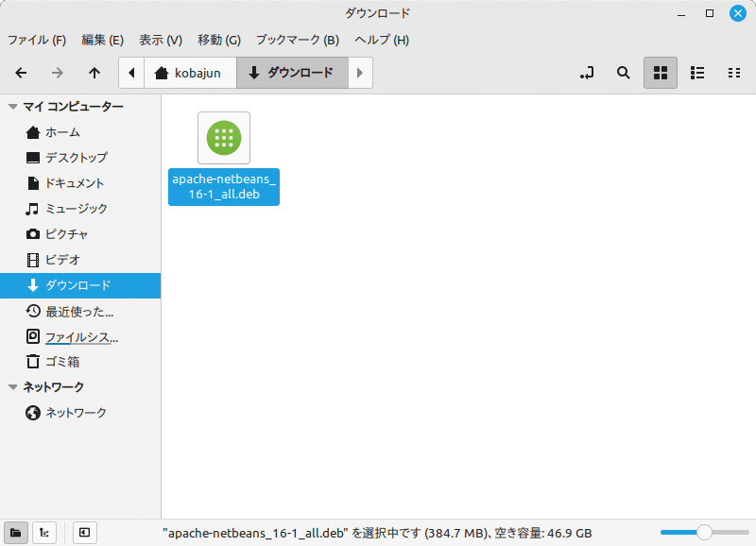Viewport: 756px width, 546px height.
Task: Adjust the zoom slider handle
Action: (x=704, y=533)
